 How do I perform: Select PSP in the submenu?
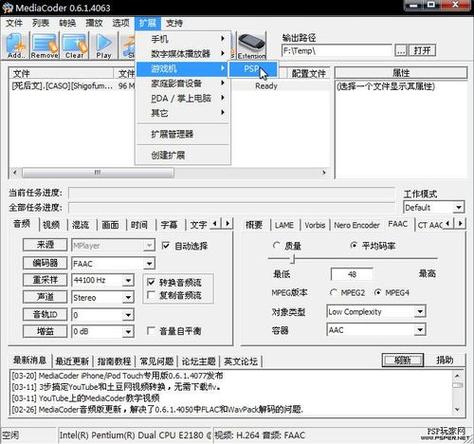253,69
